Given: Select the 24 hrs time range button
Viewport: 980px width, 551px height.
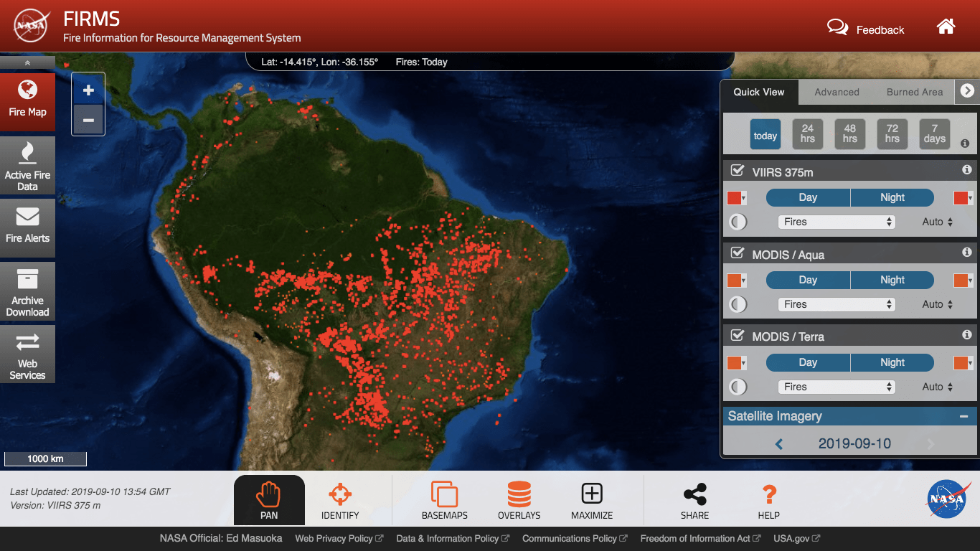Looking at the screenshot, I should pyautogui.click(x=807, y=133).
